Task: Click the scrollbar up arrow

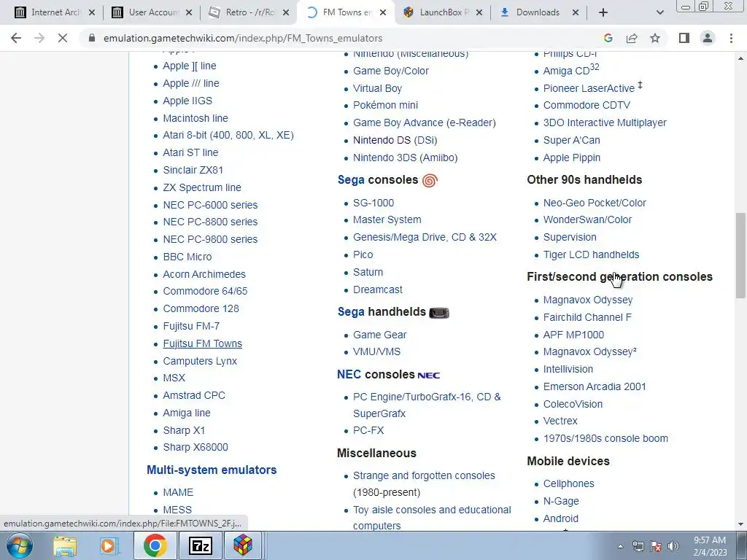Action: click(740, 58)
